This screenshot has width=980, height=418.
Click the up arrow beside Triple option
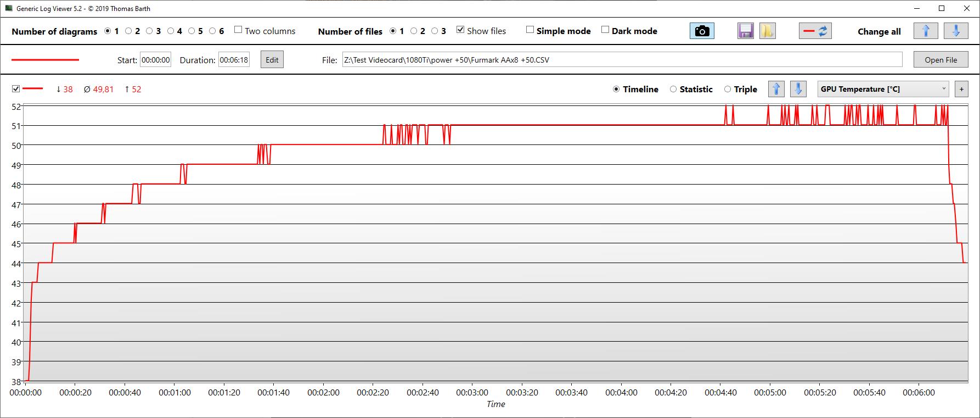click(x=776, y=89)
